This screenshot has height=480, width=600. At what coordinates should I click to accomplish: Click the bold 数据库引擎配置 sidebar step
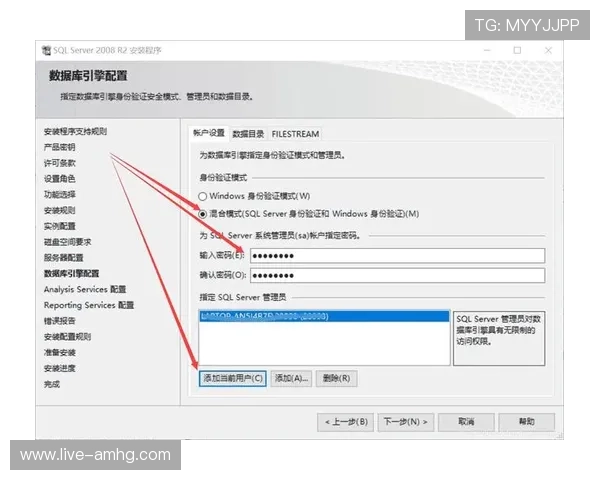click(x=72, y=274)
